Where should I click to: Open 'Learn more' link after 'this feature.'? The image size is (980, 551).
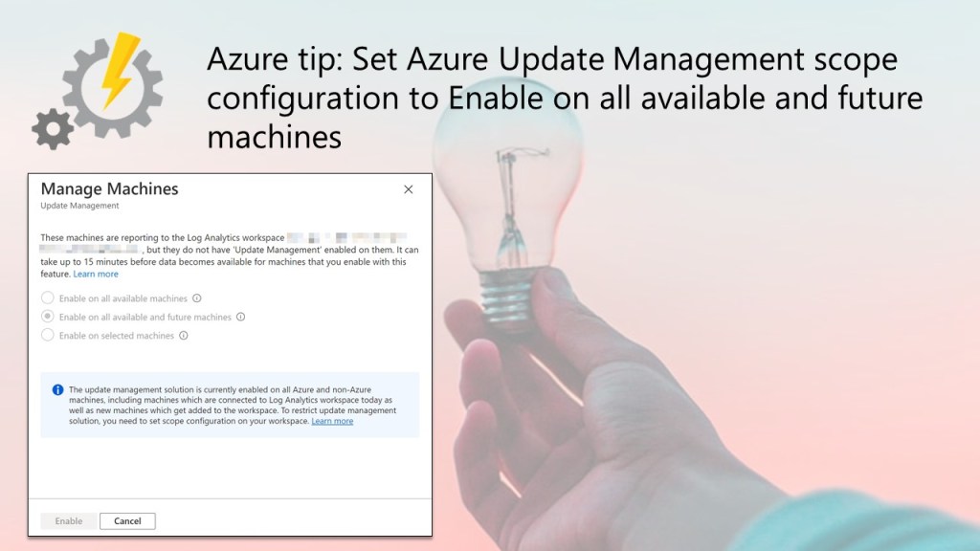tap(96, 275)
